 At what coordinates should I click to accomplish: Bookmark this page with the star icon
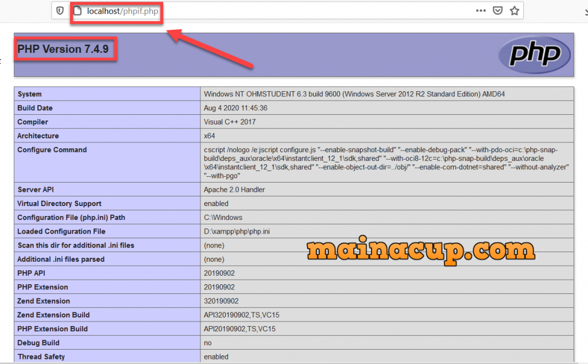(x=514, y=10)
